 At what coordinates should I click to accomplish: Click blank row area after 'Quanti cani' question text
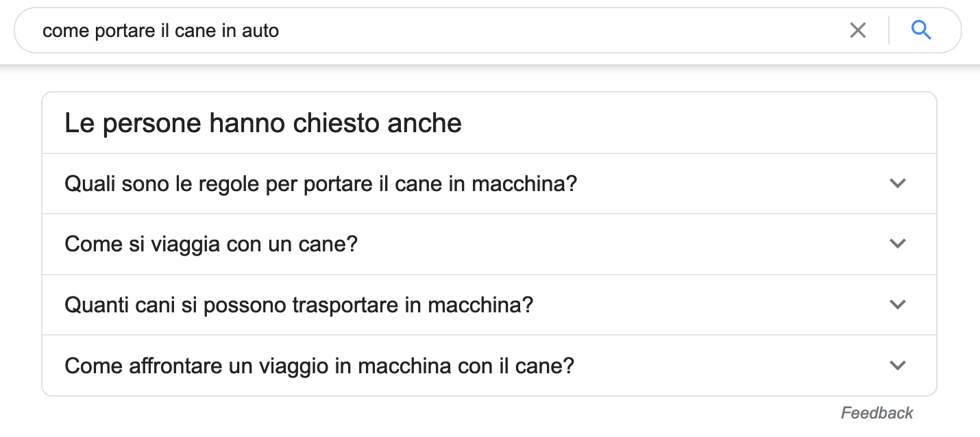click(706, 304)
